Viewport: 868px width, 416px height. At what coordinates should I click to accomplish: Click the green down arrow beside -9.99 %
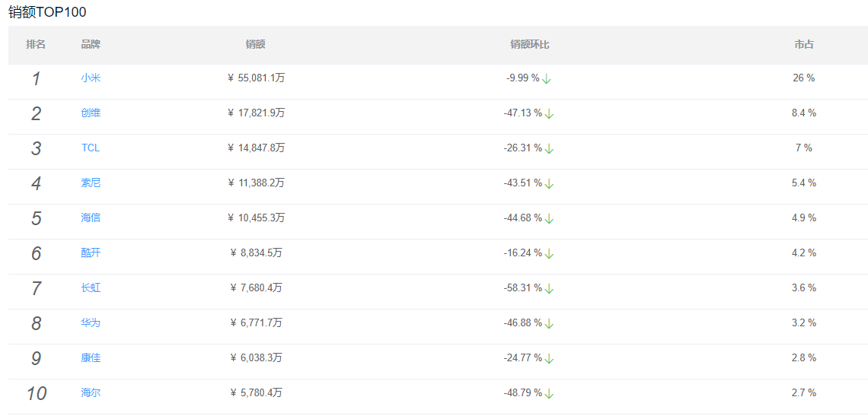[x=547, y=79]
